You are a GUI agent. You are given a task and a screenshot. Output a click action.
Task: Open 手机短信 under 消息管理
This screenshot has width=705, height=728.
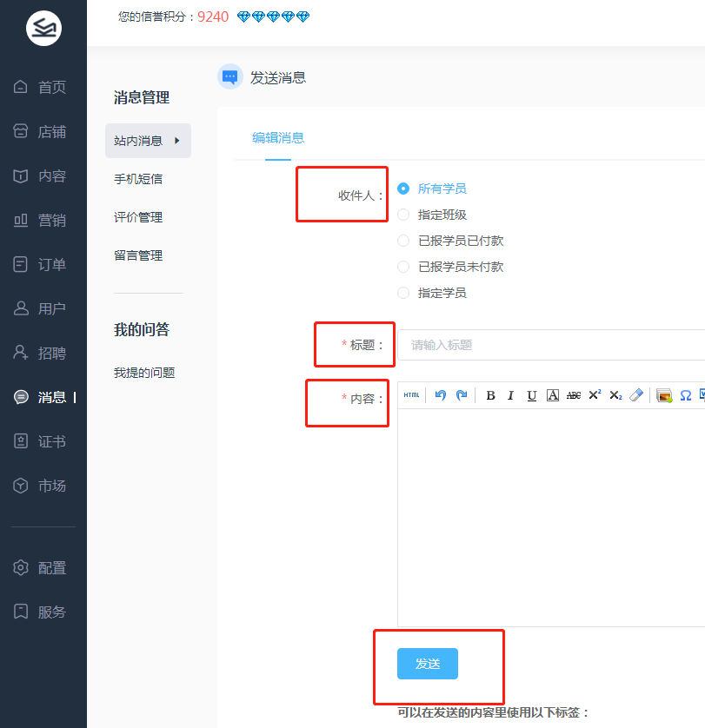tap(138, 179)
